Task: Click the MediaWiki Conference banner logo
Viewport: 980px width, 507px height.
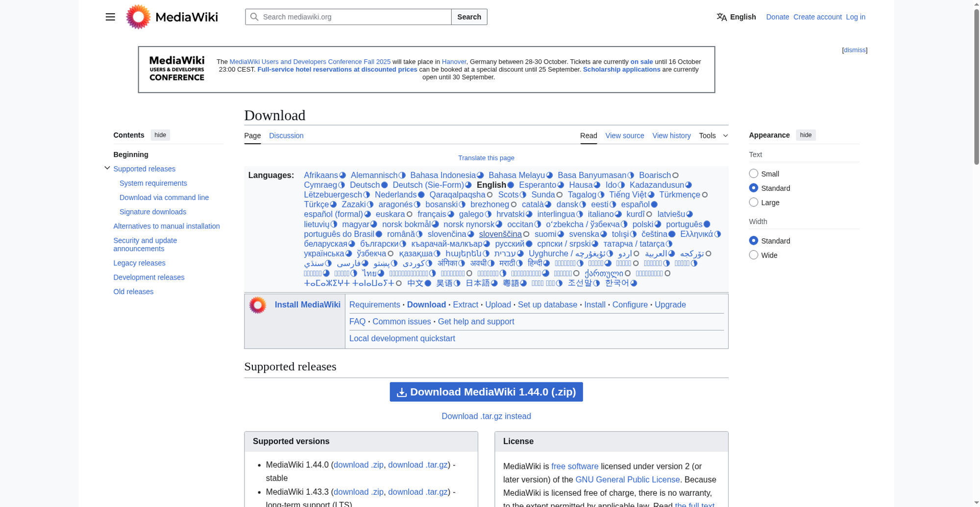Action: click(x=176, y=69)
